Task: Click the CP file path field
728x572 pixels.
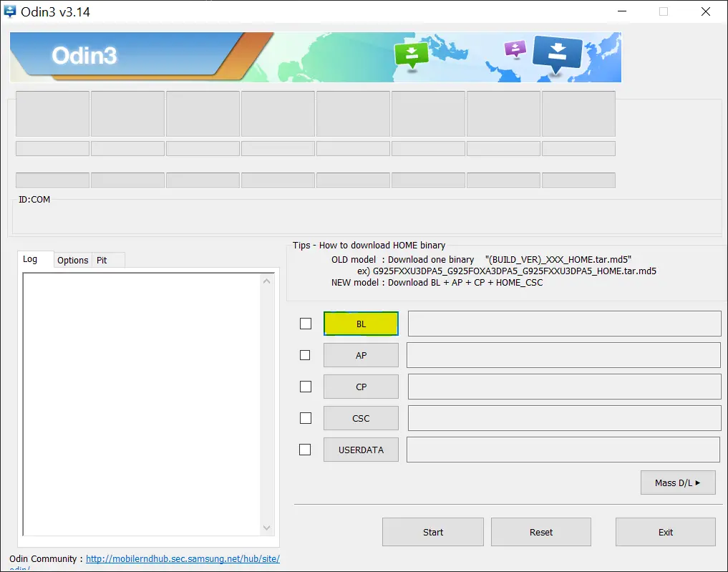Action: pos(564,387)
